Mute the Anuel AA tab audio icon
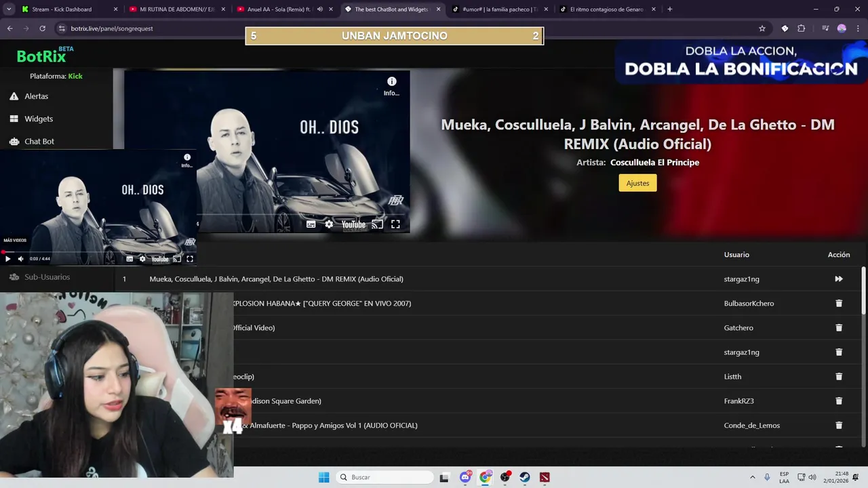The width and height of the screenshot is (868, 488). (x=319, y=9)
